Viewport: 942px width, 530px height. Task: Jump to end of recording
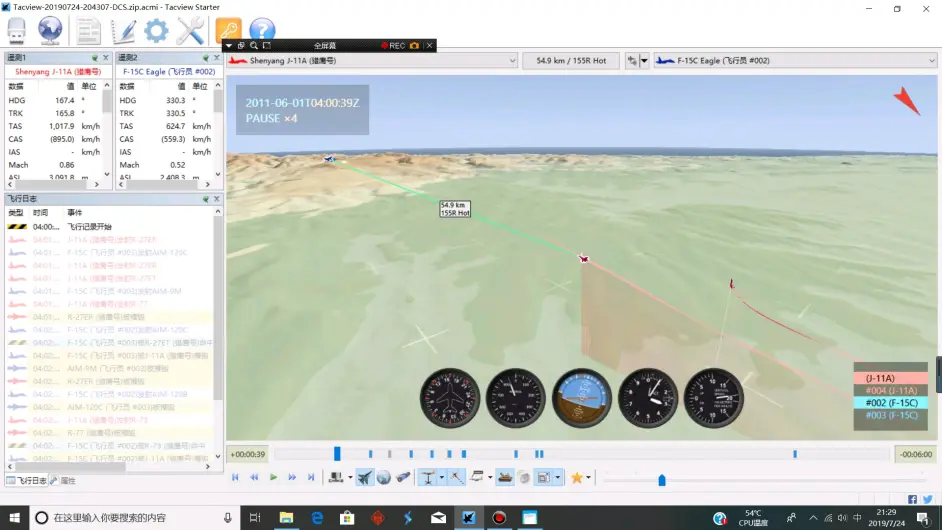tap(311, 477)
